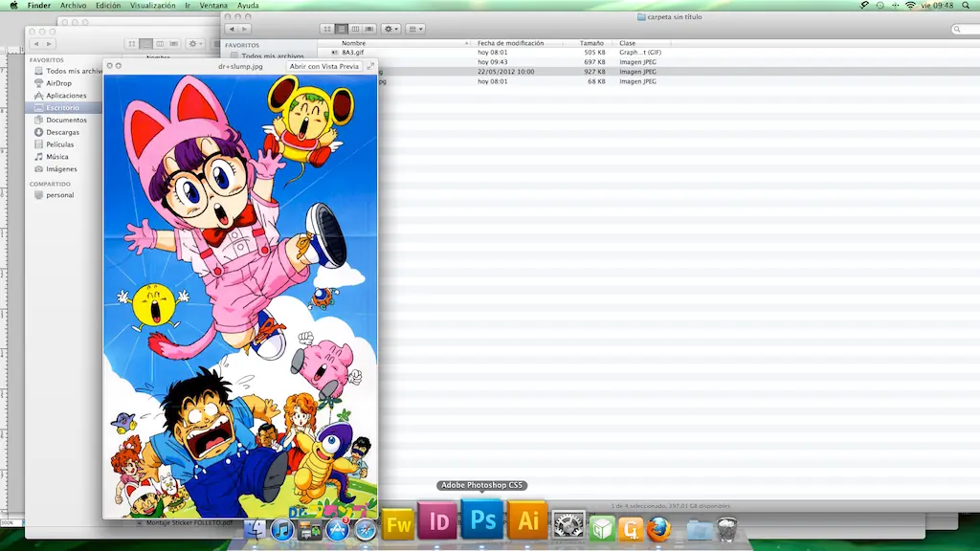Switch front Finder window to Cover Flow view
The image size is (980, 551).
click(x=369, y=29)
